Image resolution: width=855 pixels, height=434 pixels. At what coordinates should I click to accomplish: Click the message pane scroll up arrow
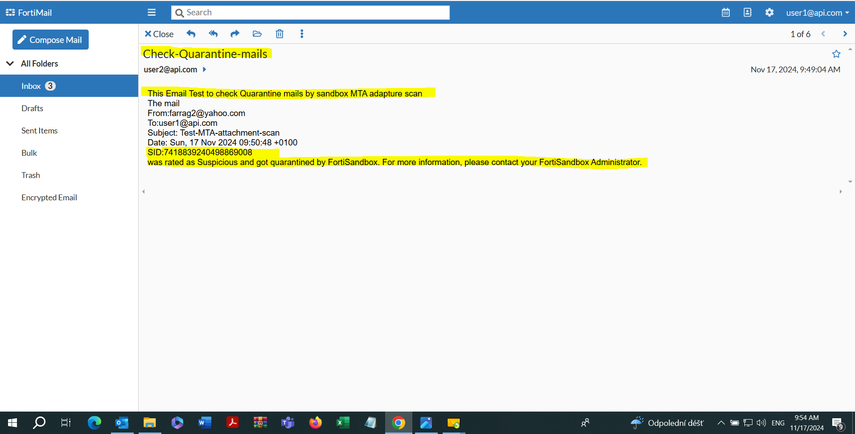coord(850,50)
